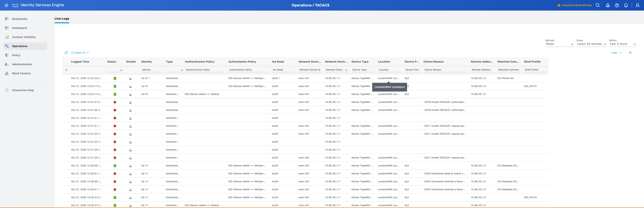Open details for 12:31:51.5 log entry
The width and height of the screenshot is (644, 208).
(130, 102)
